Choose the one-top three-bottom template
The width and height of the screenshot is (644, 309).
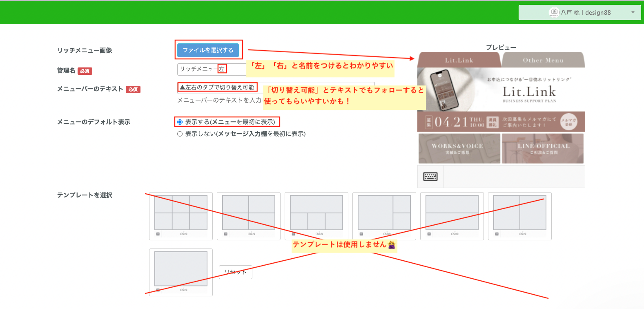316,216
